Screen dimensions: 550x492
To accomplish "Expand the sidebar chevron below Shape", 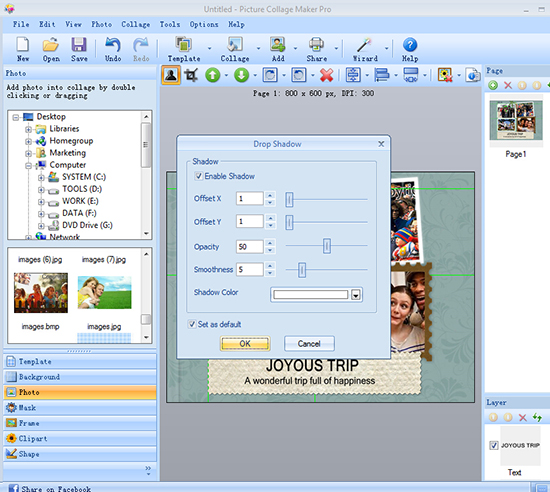I will click(148, 470).
